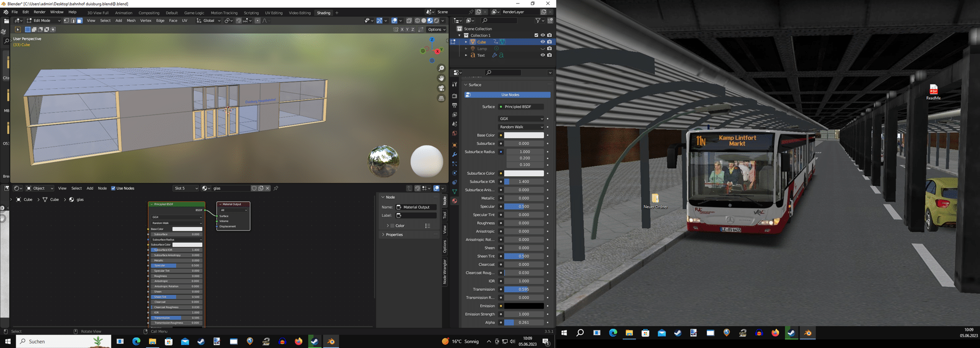Hide the Text object with eye icon
Image resolution: width=980 pixels, height=348 pixels.
click(543, 55)
